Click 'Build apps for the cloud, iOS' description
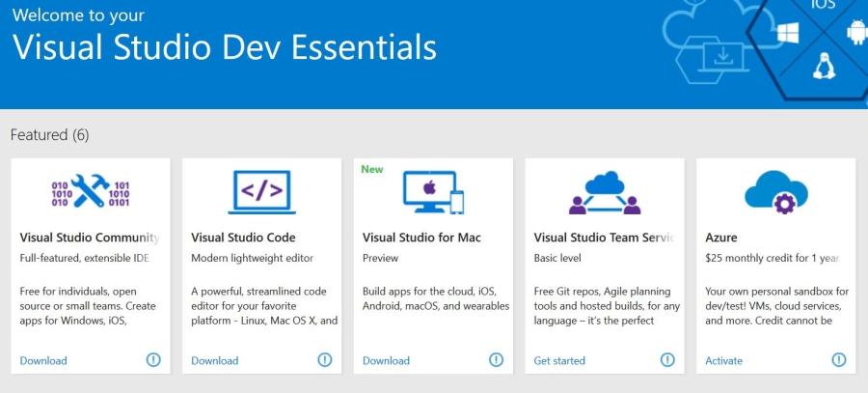Viewport: 868px width, 393px height. tap(436, 298)
